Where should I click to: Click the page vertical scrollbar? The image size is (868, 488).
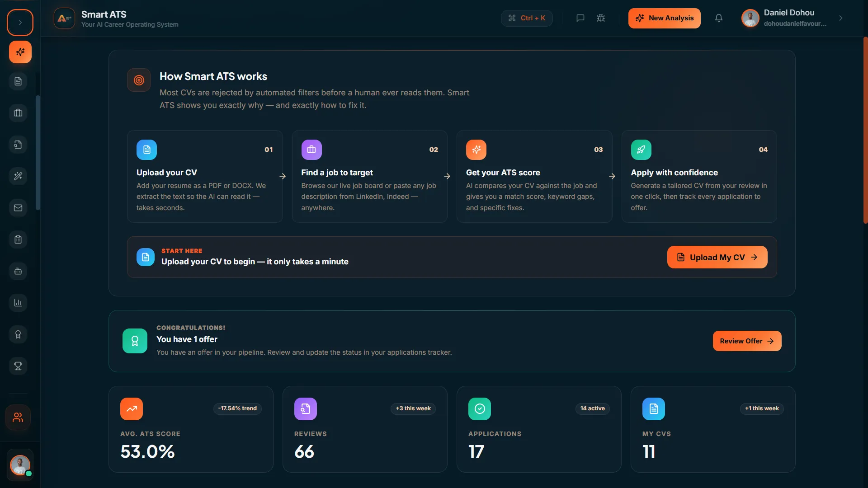coord(865,130)
